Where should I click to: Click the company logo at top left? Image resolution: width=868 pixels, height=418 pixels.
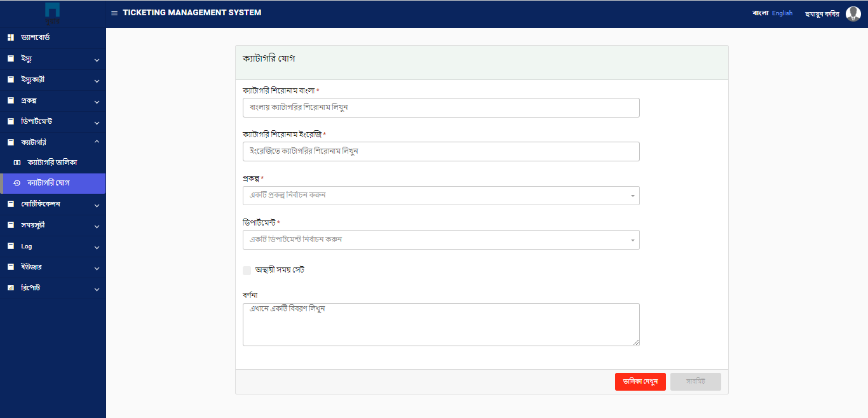coord(53,13)
